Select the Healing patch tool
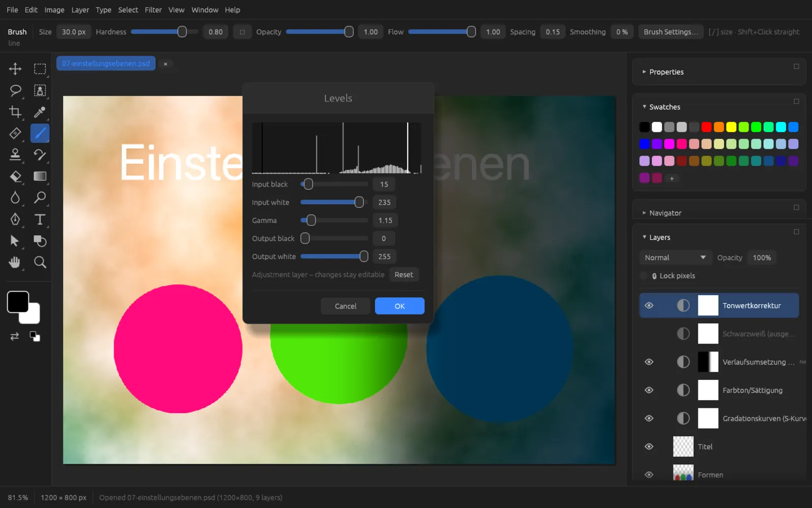The width and height of the screenshot is (812, 508). [x=15, y=133]
